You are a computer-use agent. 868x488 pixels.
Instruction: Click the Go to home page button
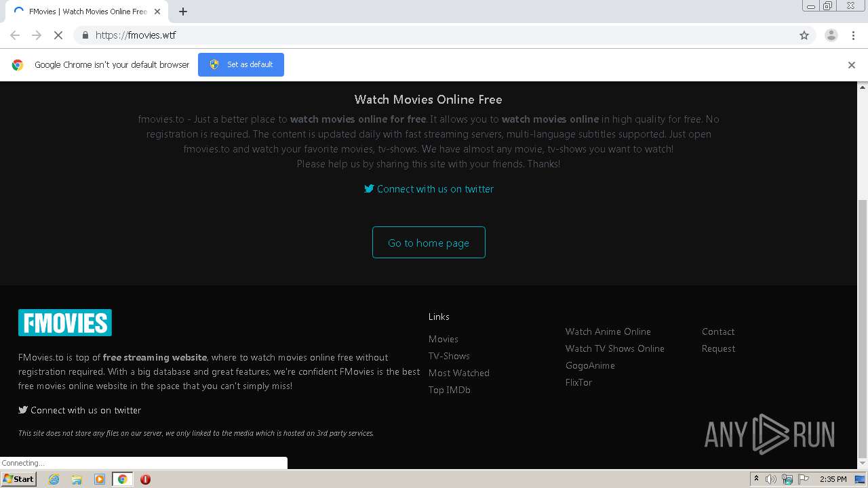[429, 243]
